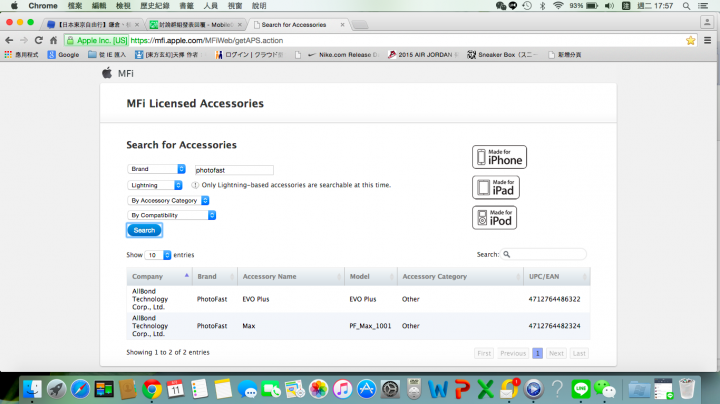Open System Preferences from the Dock

[390, 389]
